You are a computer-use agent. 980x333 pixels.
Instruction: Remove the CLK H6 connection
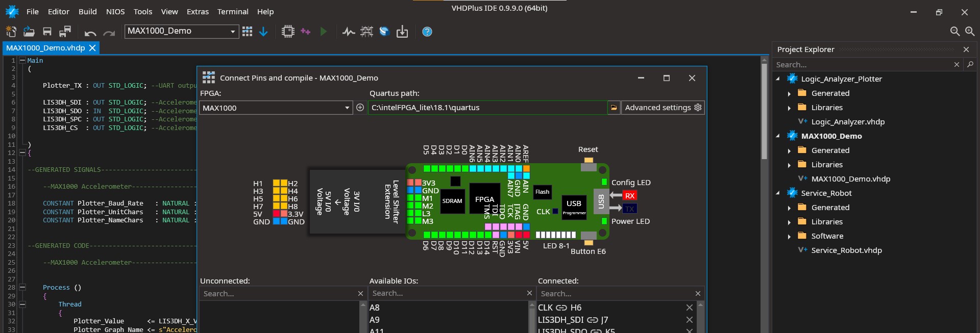[689, 308]
